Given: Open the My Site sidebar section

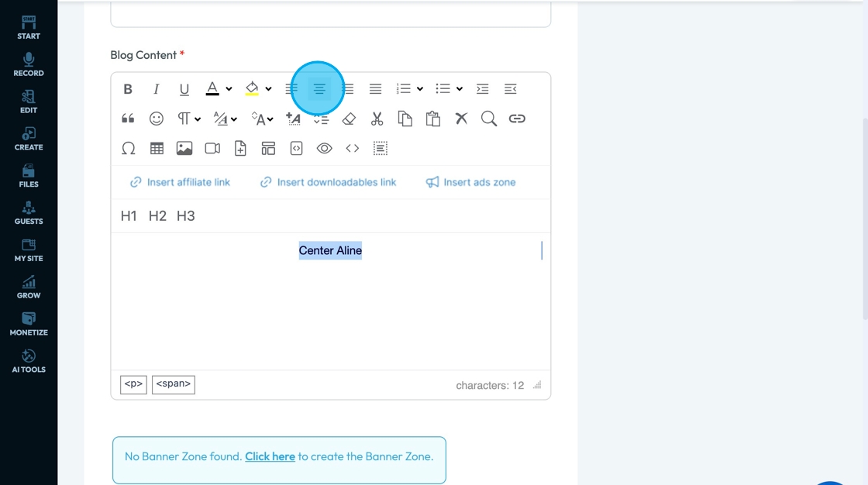Looking at the screenshot, I should click(29, 250).
